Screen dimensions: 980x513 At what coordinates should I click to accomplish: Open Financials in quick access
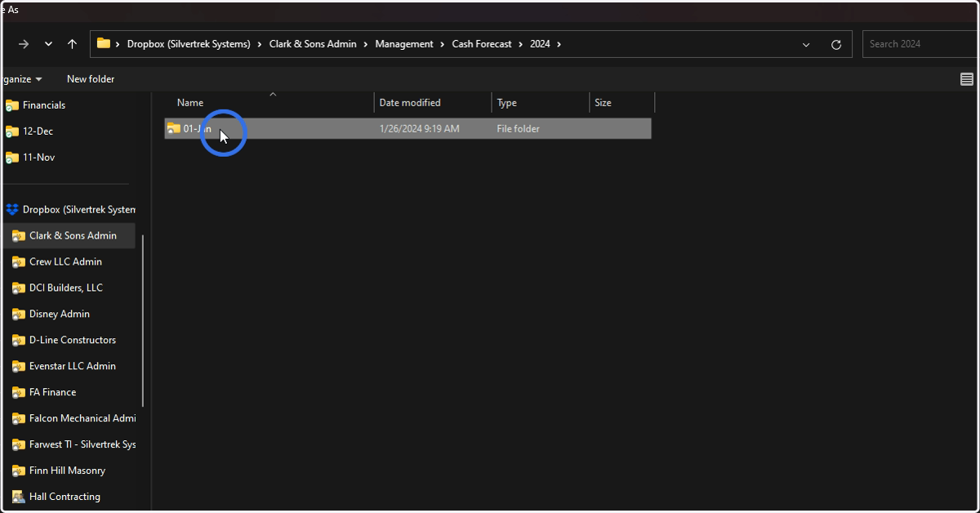pos(43,105)
